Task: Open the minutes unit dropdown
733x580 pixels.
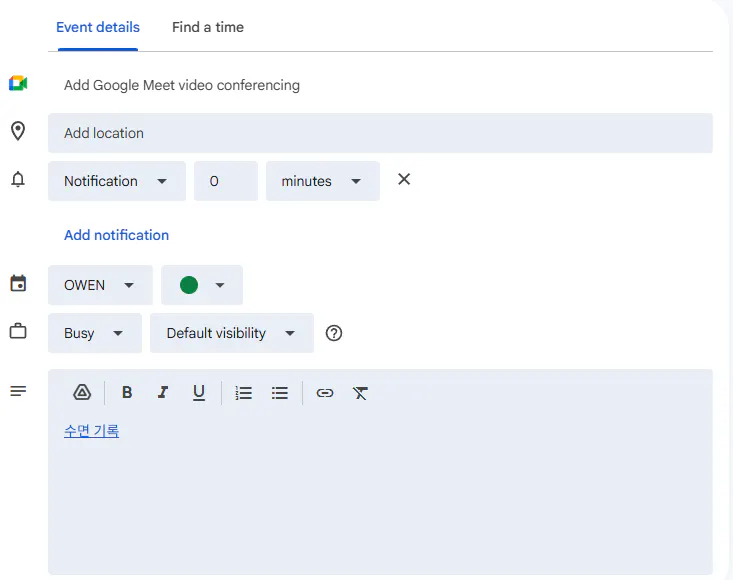Action: 322,181
